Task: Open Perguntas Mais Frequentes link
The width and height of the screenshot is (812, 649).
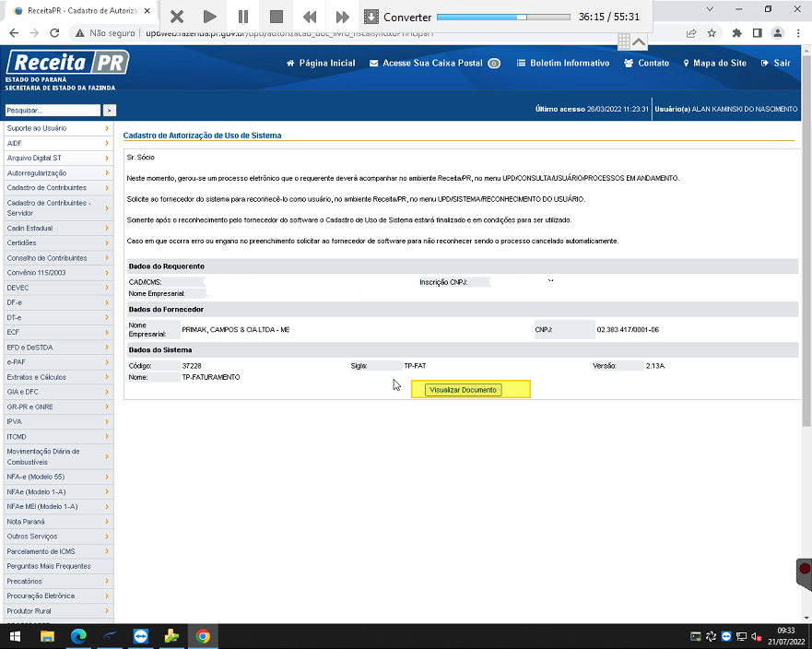Action: tap(58, 566)
